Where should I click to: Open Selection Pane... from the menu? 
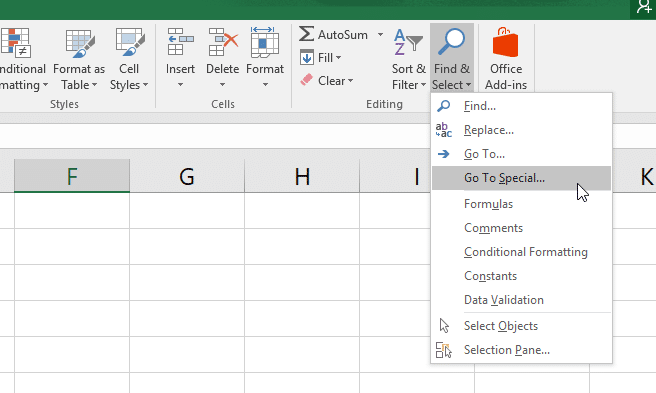pos(521,350)
